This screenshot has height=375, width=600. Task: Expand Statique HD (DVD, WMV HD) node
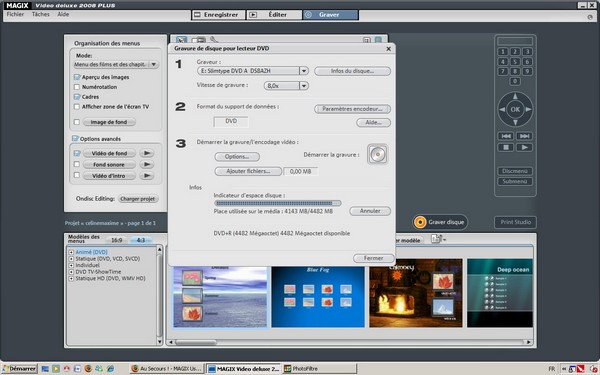(71, 278)
